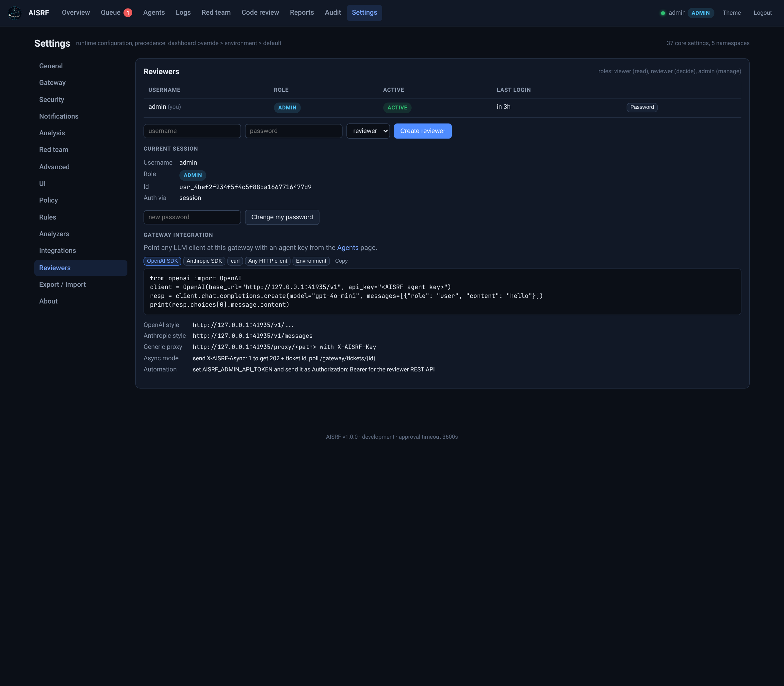Click Password button in admin row
The height and width of the screenshot is (686, 784).
pyautogui.click(x=642, y=107)
